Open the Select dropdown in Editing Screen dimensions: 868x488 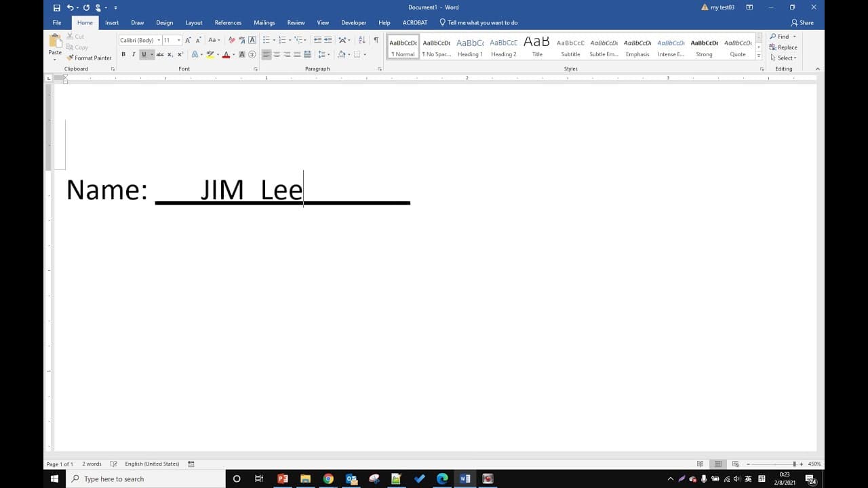coord(784,58)
